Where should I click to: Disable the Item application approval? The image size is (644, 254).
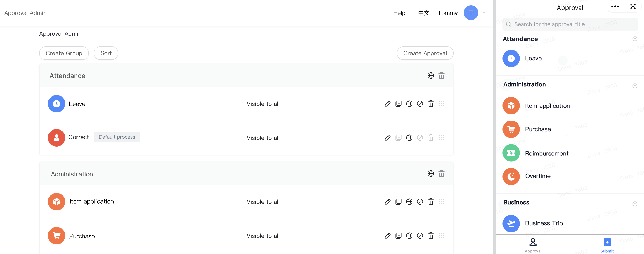[x=420, y=202]
